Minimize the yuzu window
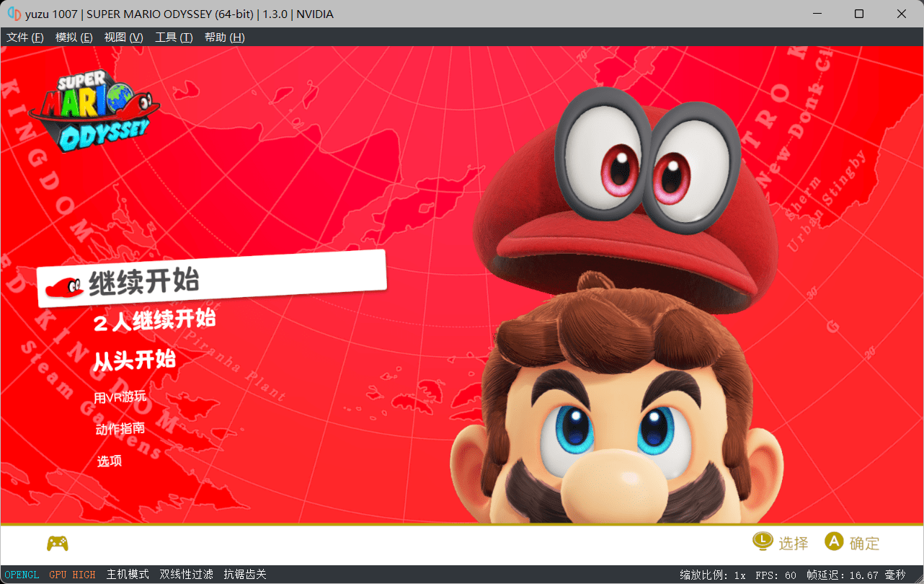This screenshot has height=584, width=924. (817, 14)
